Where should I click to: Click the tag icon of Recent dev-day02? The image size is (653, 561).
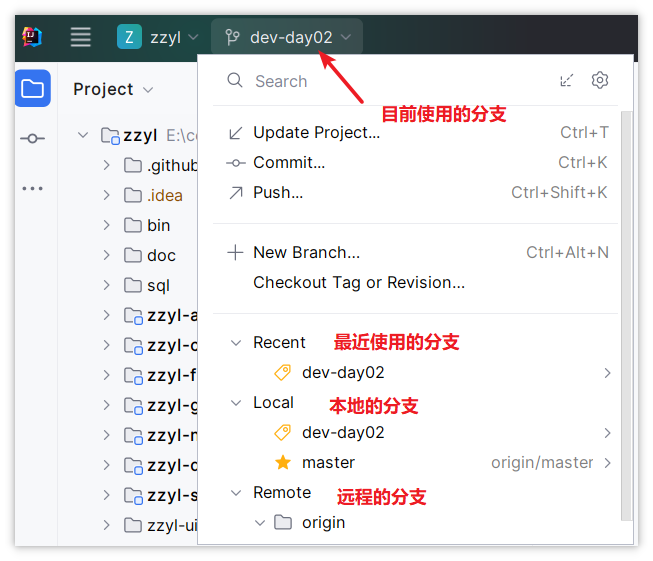283,372
